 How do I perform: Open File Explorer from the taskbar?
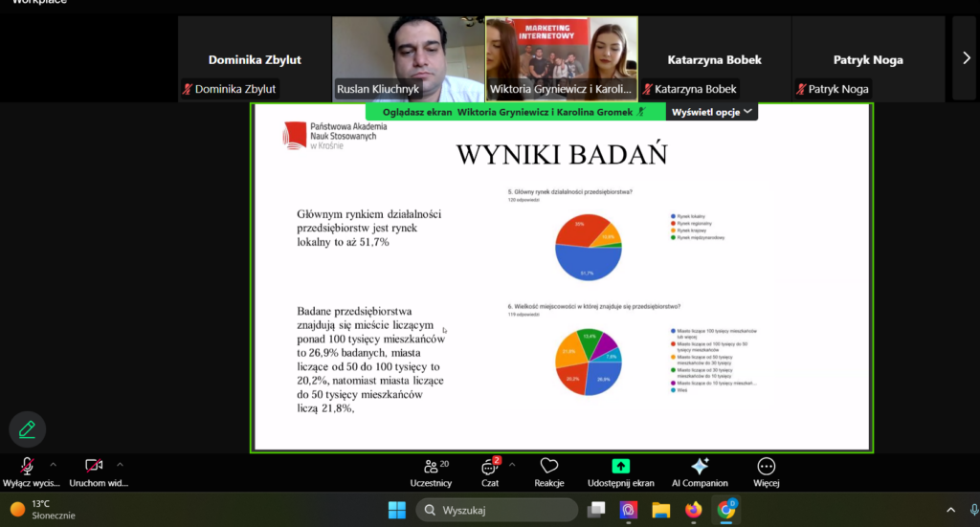(x=660, y=511)
